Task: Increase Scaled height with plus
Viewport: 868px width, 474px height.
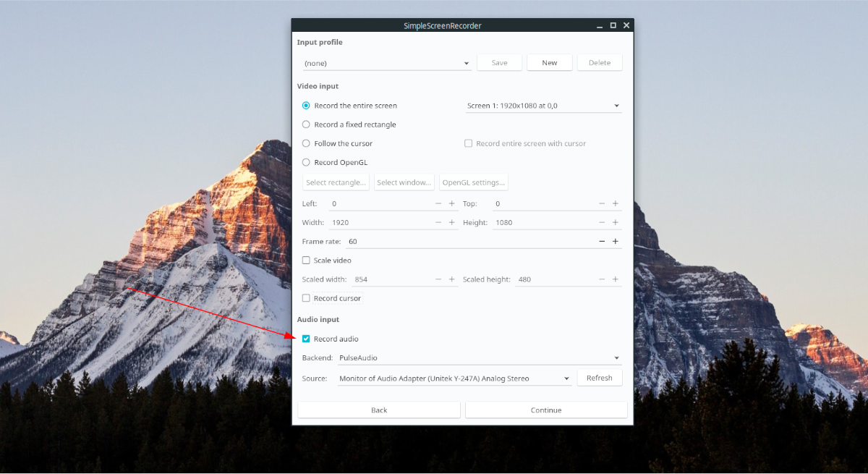Action: [616, 279]
